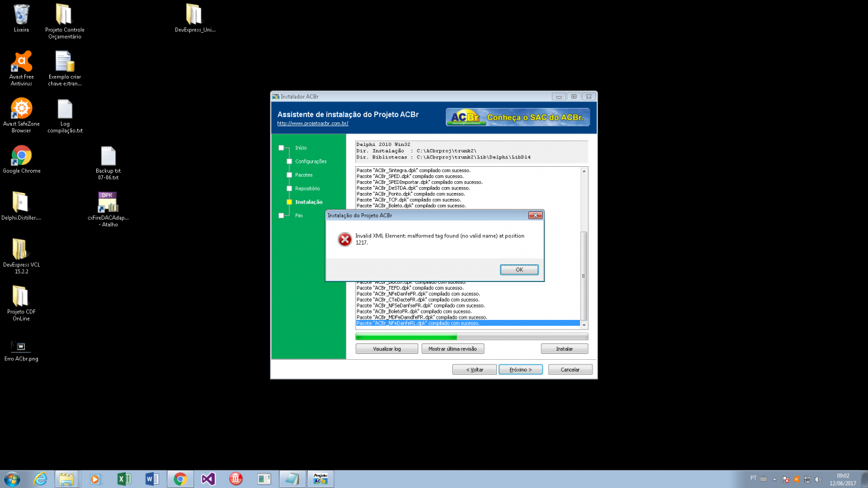Select the highlighted ACBr_NFeDanfeRL.dpk log line

(468, 323)
